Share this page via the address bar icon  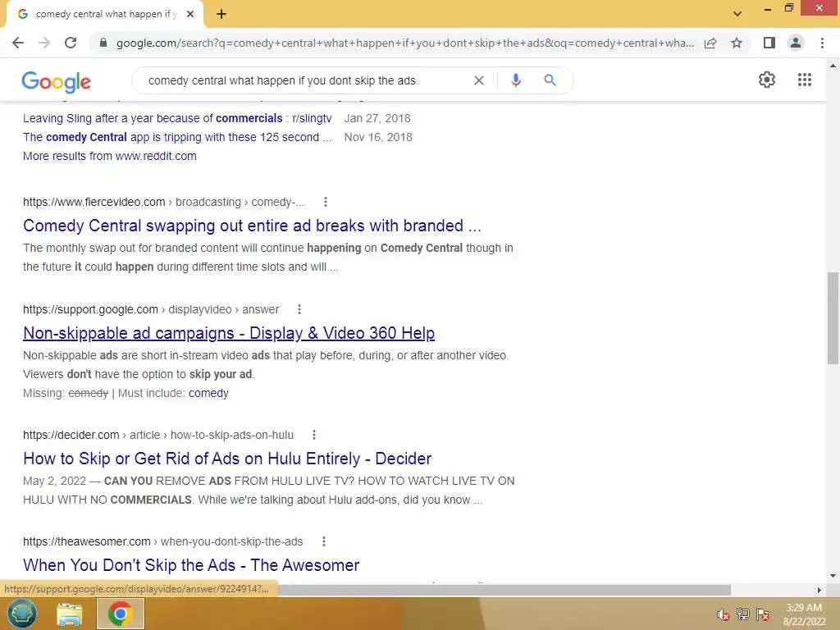710,43
